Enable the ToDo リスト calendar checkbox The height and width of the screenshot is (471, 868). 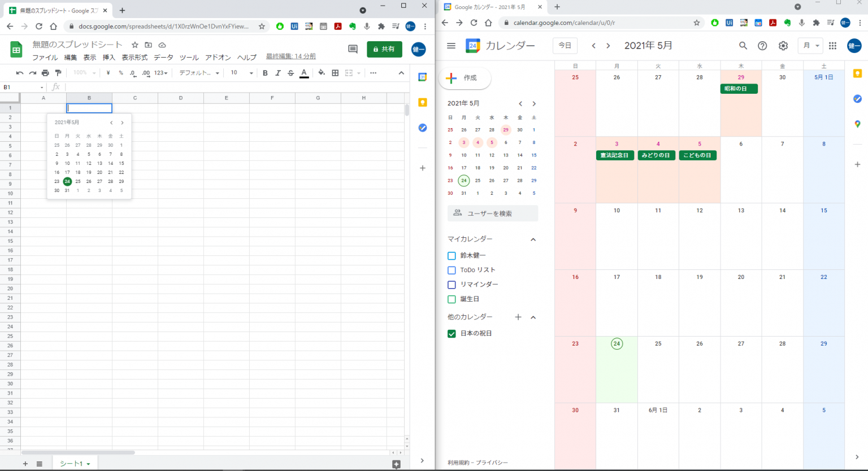click(x=452, y=271)
